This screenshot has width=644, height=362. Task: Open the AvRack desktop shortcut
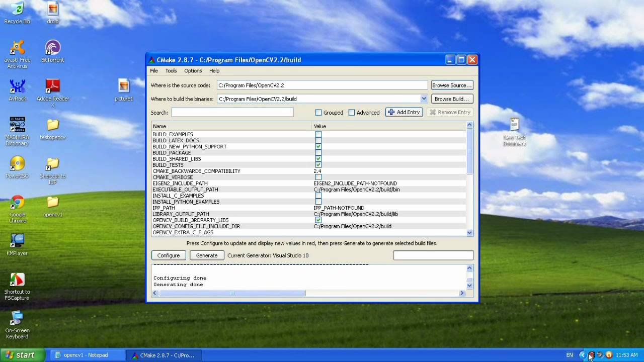[x=17, y=90]
